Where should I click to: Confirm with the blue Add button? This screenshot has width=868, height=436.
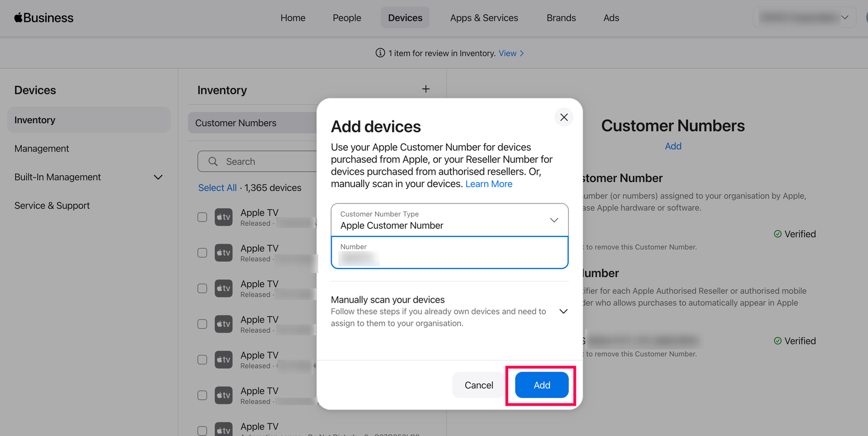pos(542,385)
